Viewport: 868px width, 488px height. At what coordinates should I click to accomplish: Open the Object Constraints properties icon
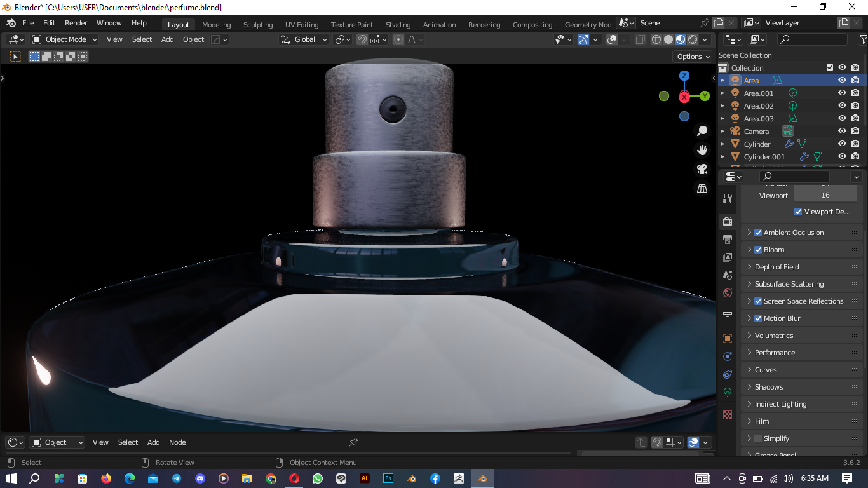[728, 374]
